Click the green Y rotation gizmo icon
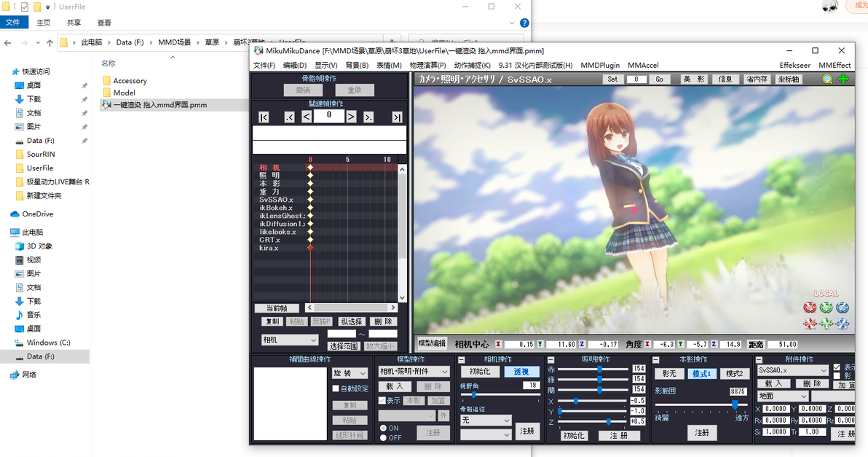868x457 pixels. point(826,308)
